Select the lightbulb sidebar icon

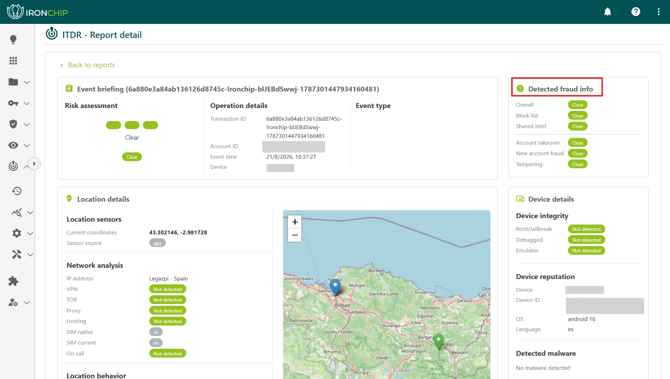point(13,40)
